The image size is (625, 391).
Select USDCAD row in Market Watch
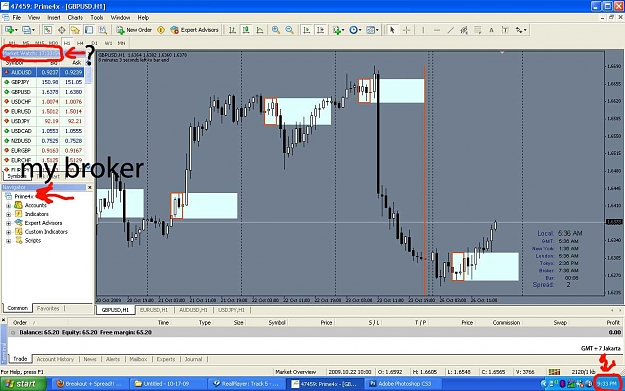point(43,131)
